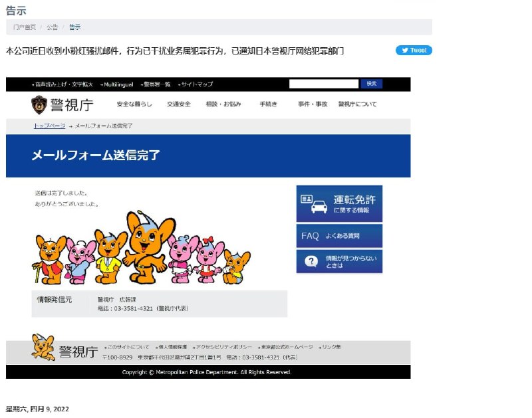This screenshot has width=532, height=418.
Task: Click the search text field in header
Action: point(324,84)
